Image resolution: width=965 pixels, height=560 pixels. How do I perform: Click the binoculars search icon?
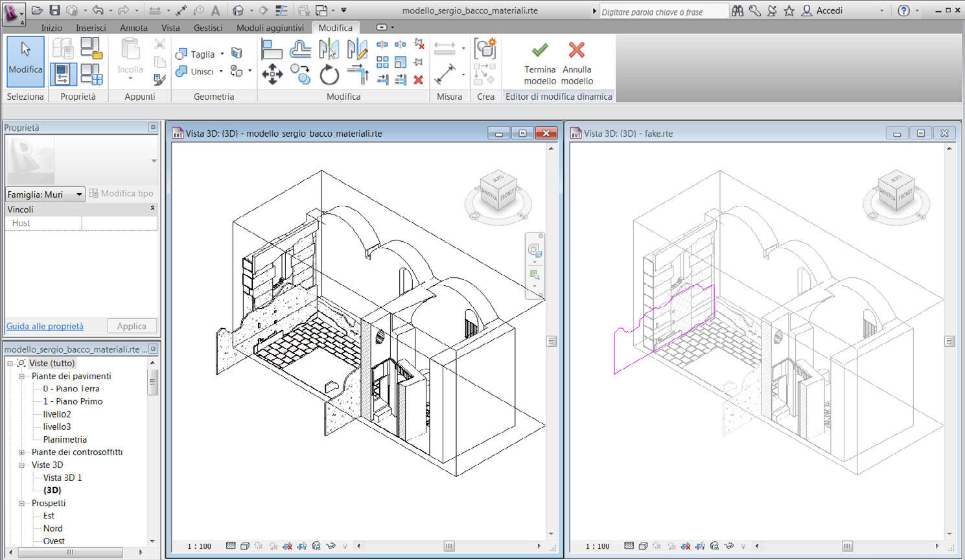[x=738, y=10]
